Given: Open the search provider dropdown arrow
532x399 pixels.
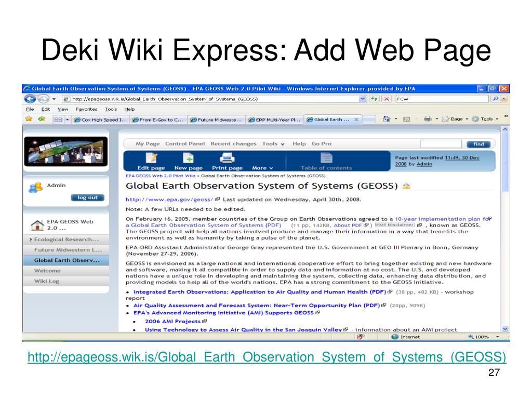Looking at the screenshot, I should point(504,99).
